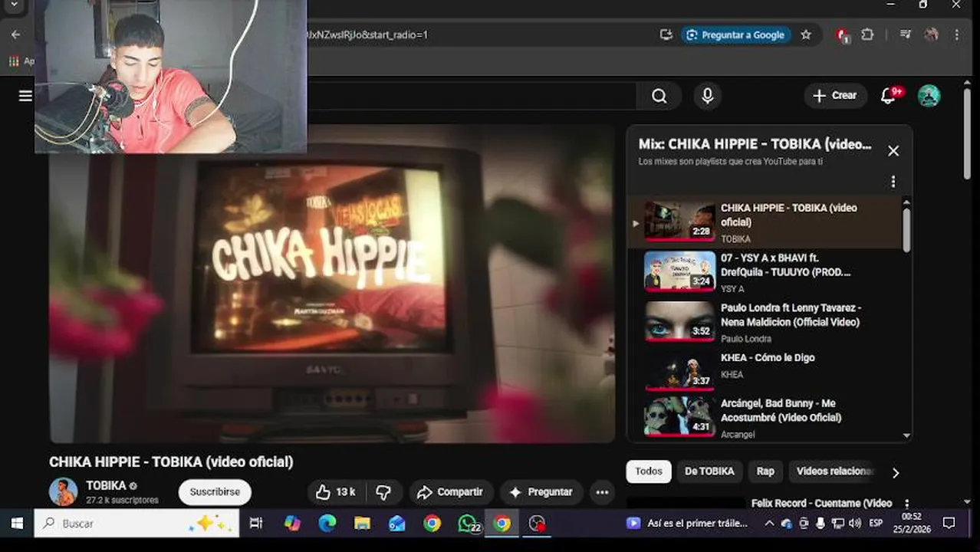Open YouTube notifications bell
The height and width of the screenshot is (552, 980).
890,96
